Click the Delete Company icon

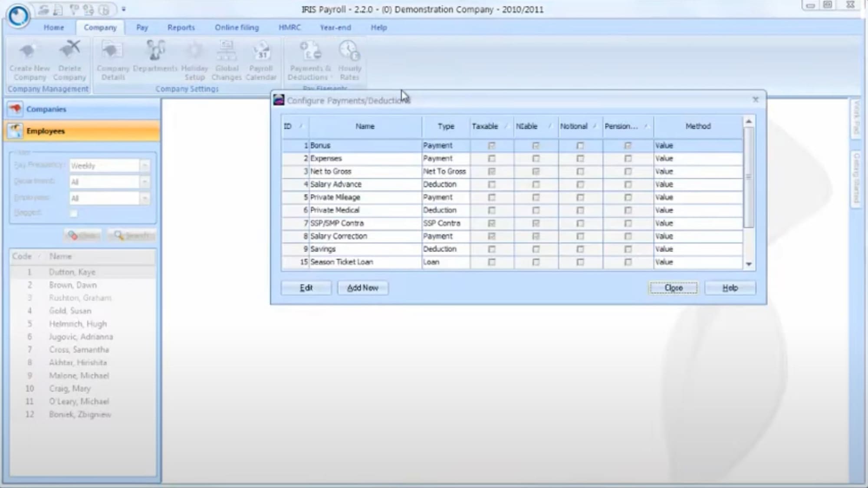point(69,50)
